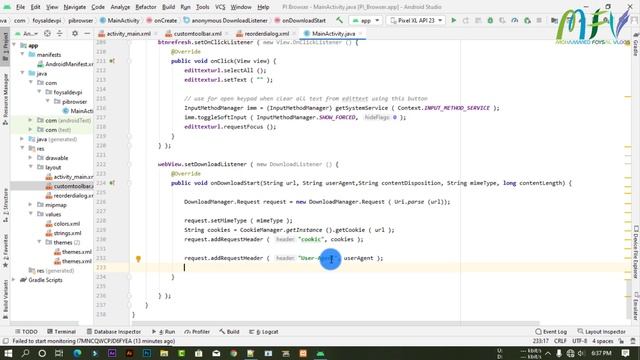This screenshot has height=360, width=640.
Task: Collapse all in Project panel
Action: pos(60,33)
